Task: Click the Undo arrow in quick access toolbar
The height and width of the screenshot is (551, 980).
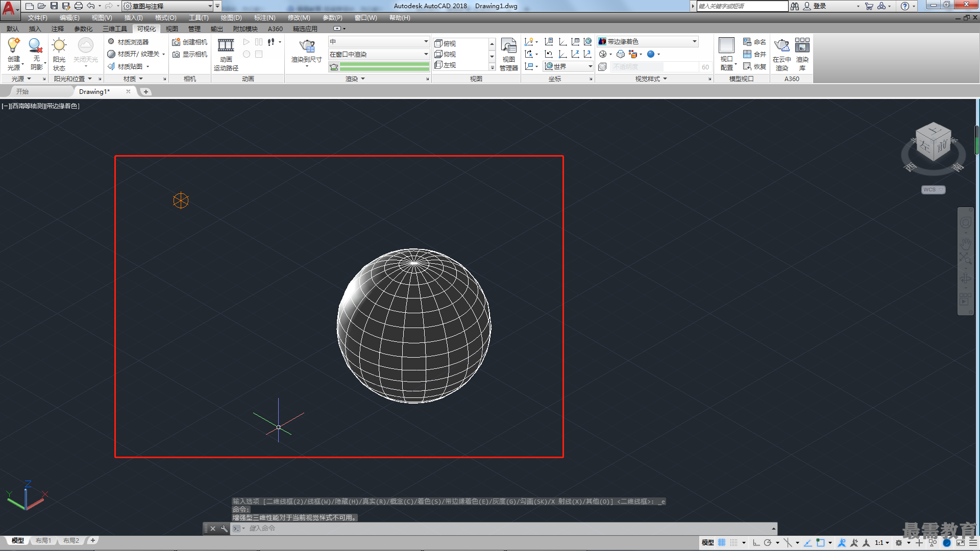Action: 91,6
